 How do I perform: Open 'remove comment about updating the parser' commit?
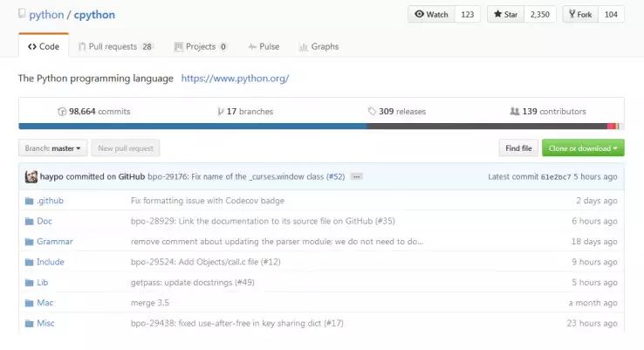click(x=277, y=242)
